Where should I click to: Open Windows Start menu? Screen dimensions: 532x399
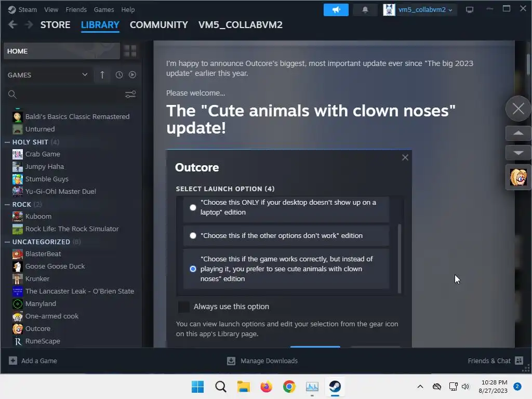[197, 387]
